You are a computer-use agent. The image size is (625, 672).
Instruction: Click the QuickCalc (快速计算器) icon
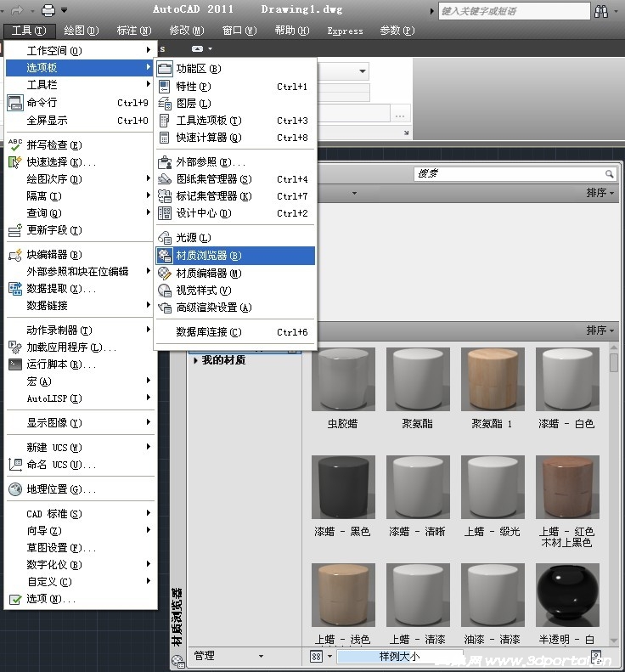[165, 138]
